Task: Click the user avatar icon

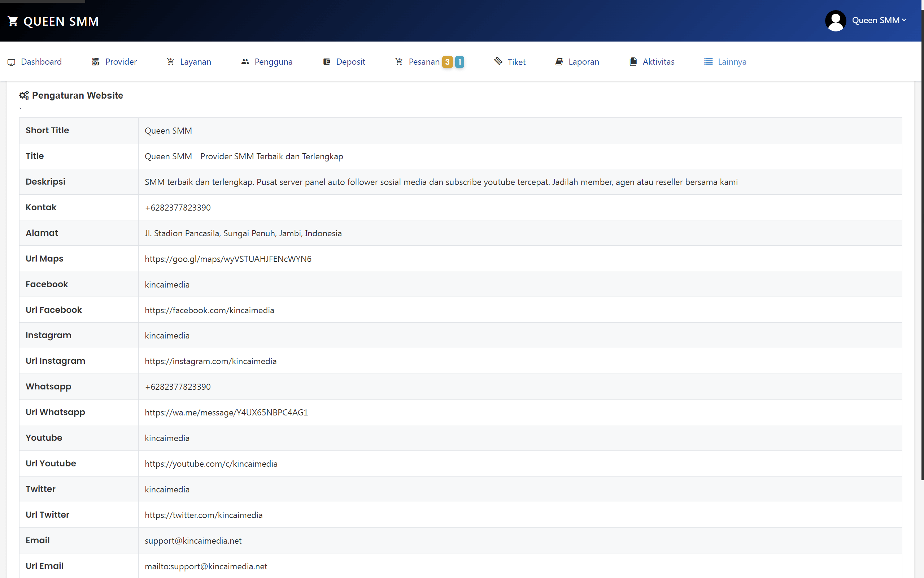Action: click(x=836, y=21)
